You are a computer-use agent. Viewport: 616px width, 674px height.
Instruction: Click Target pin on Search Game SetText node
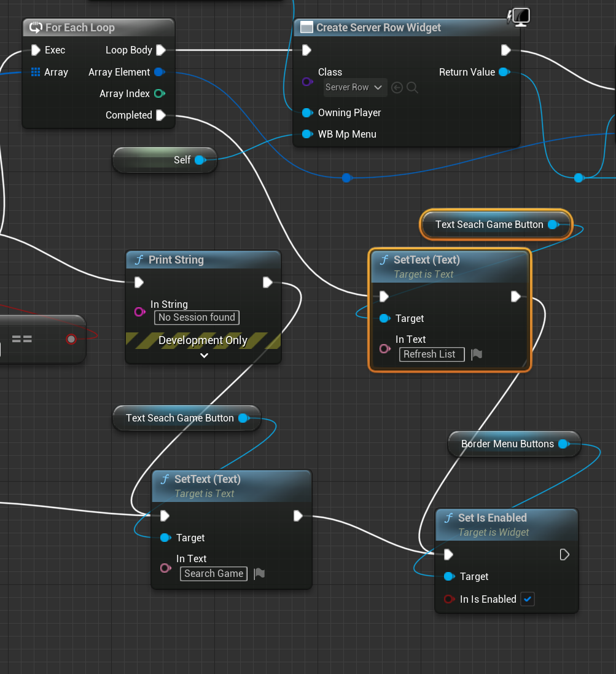(x=165, y=538)
